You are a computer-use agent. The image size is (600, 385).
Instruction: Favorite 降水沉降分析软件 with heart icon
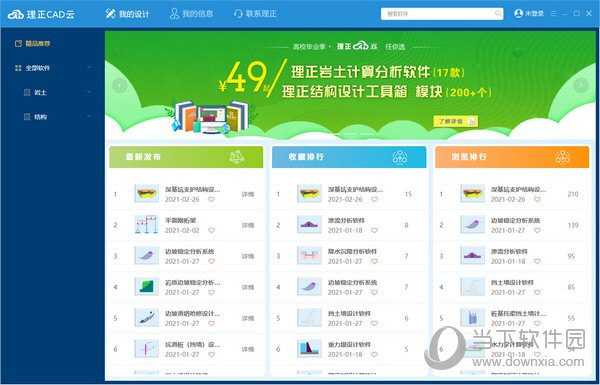point(375,261)
